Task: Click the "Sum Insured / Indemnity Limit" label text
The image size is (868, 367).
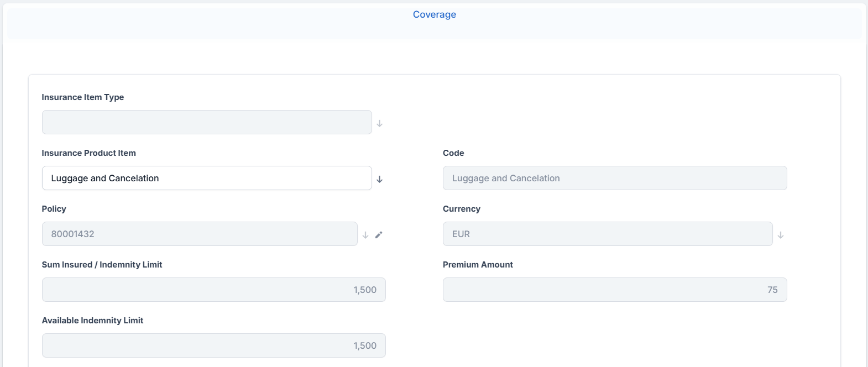Action: tap(102, 265)
